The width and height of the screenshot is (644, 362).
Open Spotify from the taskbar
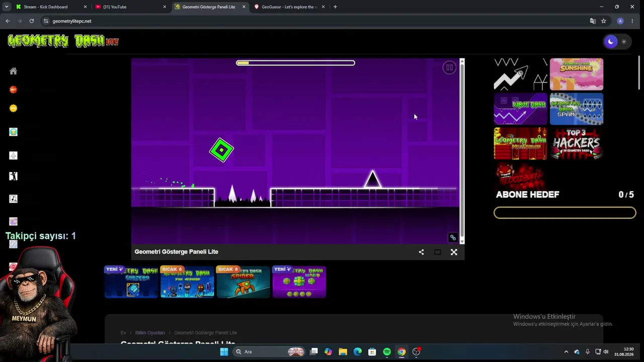tap(386, 352)
